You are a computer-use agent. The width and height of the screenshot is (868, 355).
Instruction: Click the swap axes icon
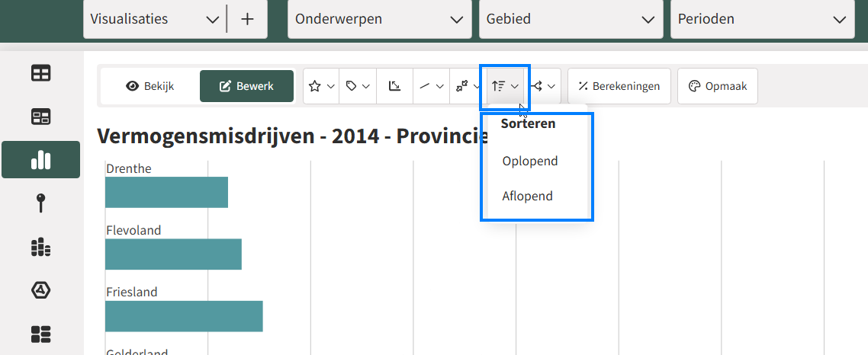point(394,86)
